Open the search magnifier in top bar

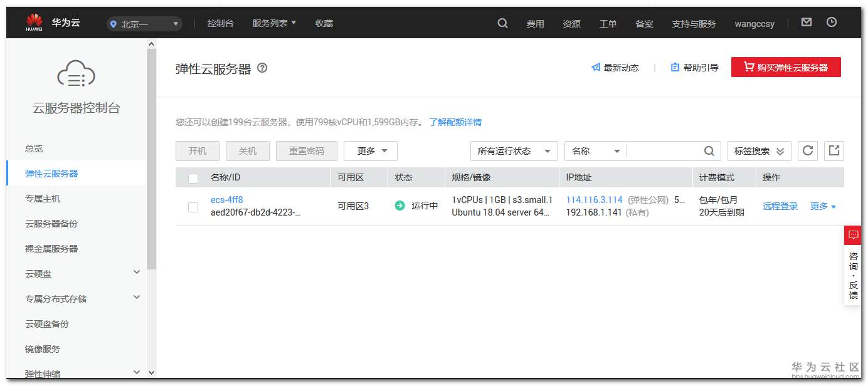tap(502, 23)
